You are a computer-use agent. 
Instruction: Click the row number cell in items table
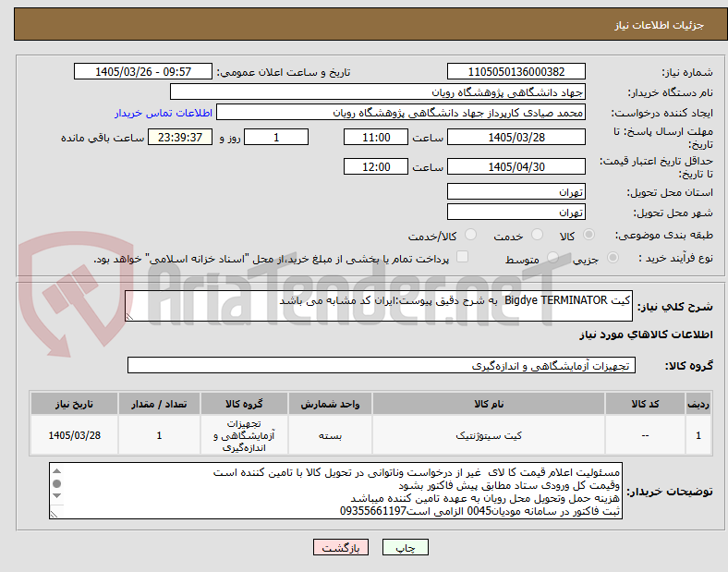tap(698, 435)
